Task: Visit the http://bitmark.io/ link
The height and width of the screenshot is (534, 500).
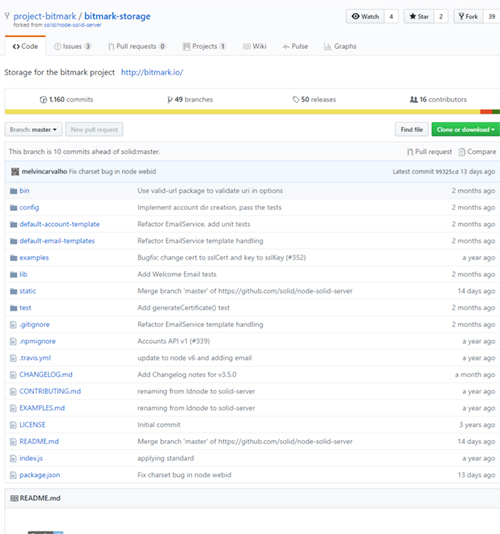Action: coord(152,72)
